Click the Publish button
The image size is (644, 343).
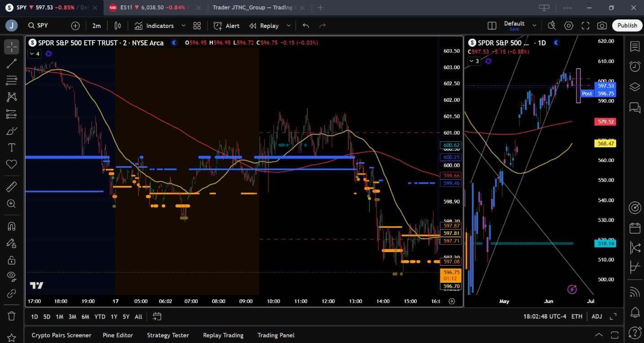[627, 26]
